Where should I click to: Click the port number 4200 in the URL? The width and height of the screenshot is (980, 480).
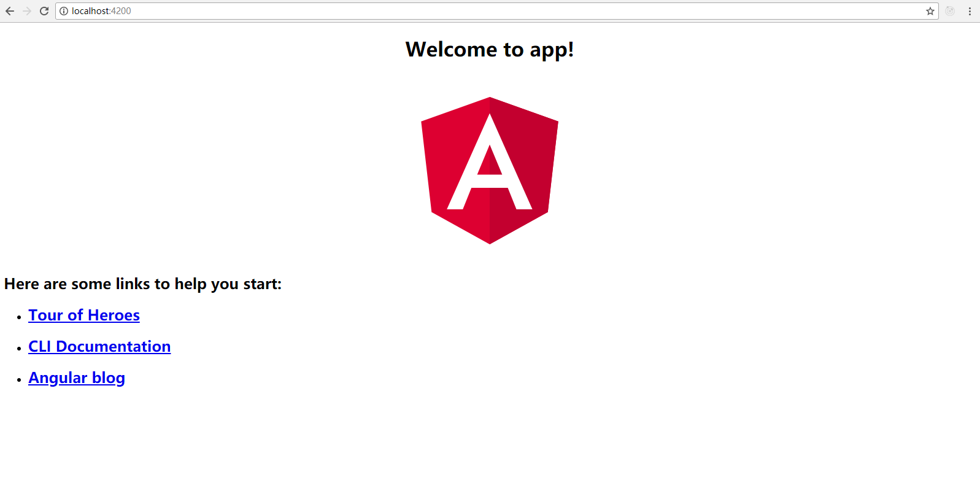tap(122, 11)
